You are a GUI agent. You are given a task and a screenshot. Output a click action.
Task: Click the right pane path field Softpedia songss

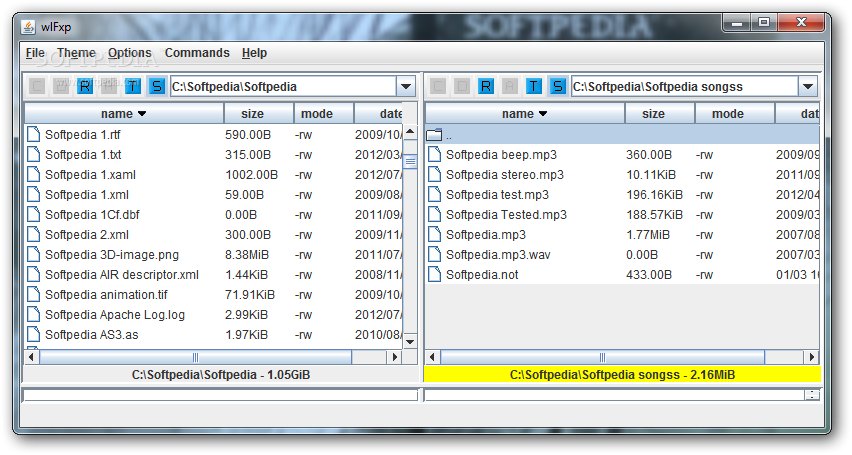(x=685, y=86)
